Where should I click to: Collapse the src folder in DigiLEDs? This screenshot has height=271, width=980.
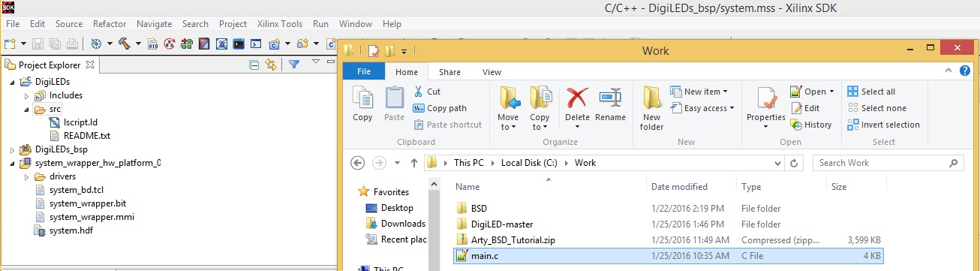pyautogui.click(x=26, y=110)
